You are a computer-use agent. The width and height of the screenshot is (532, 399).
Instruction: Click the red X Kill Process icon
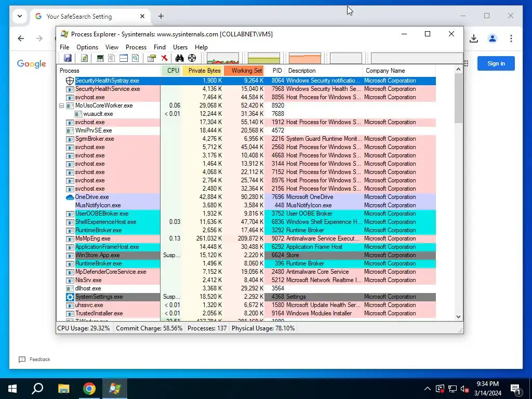click(x=165, y=58)
